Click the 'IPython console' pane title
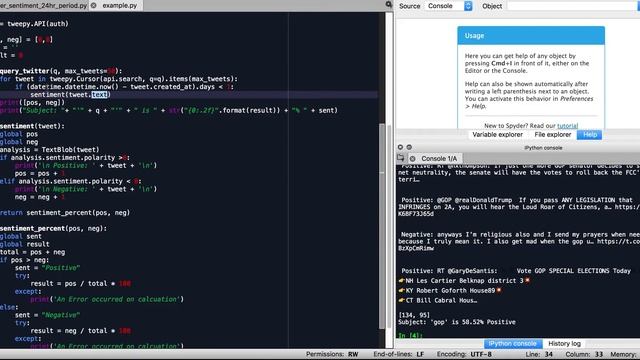 click(x=543, y=148)
